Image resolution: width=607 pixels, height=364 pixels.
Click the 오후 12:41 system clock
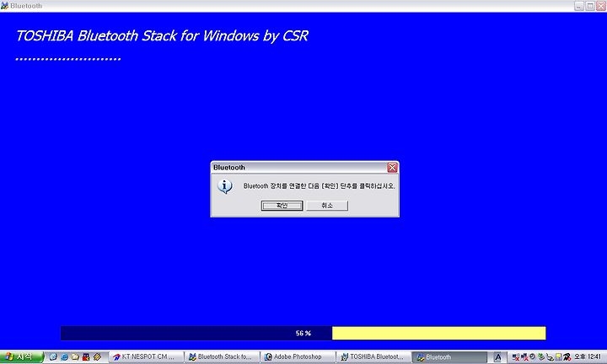coord(588,356)
